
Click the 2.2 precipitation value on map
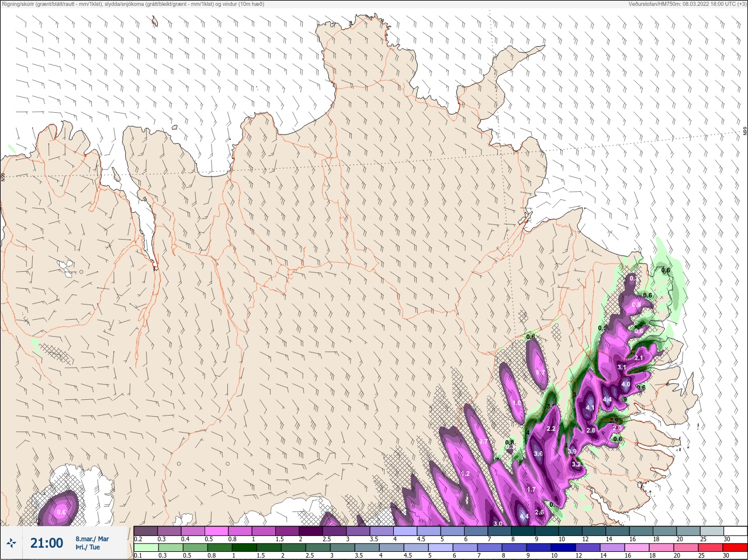(x=550, y=428)
